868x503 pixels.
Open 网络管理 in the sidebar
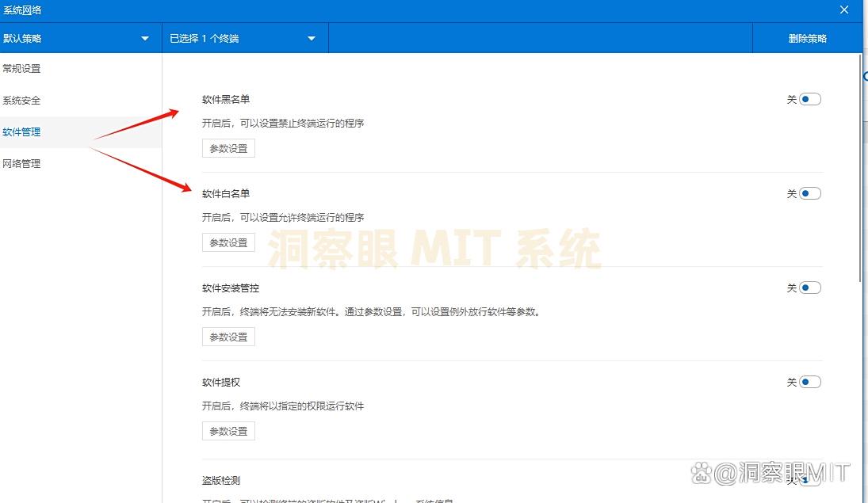[81, 164]
